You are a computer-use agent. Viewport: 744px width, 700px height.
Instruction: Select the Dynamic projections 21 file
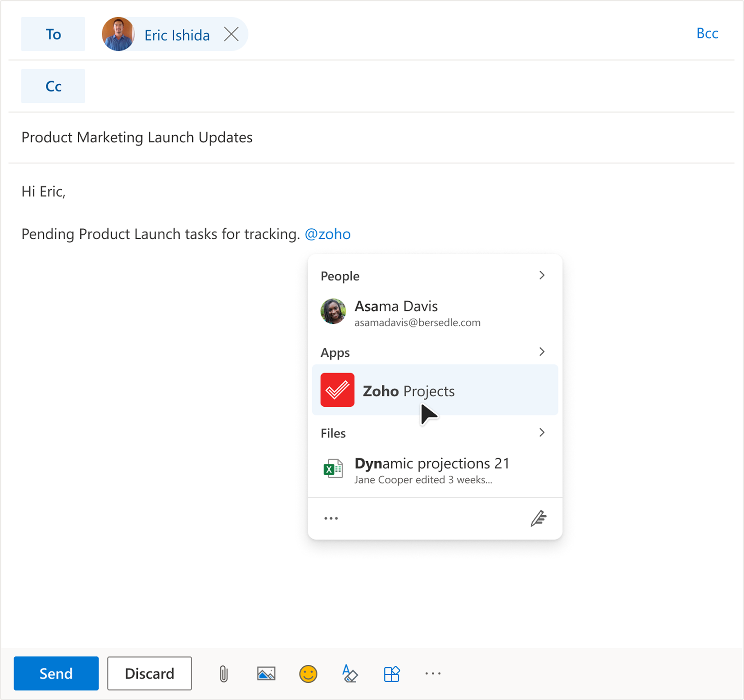coord(431,470)
